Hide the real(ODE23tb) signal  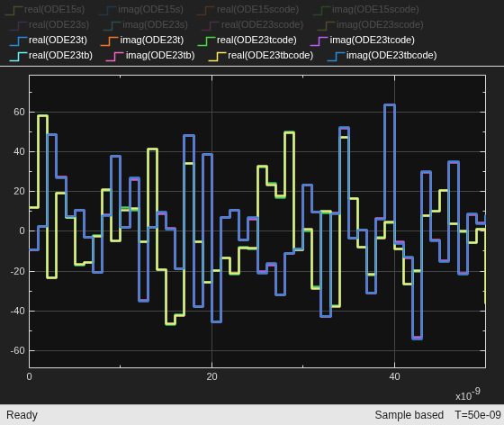[51, 56]
